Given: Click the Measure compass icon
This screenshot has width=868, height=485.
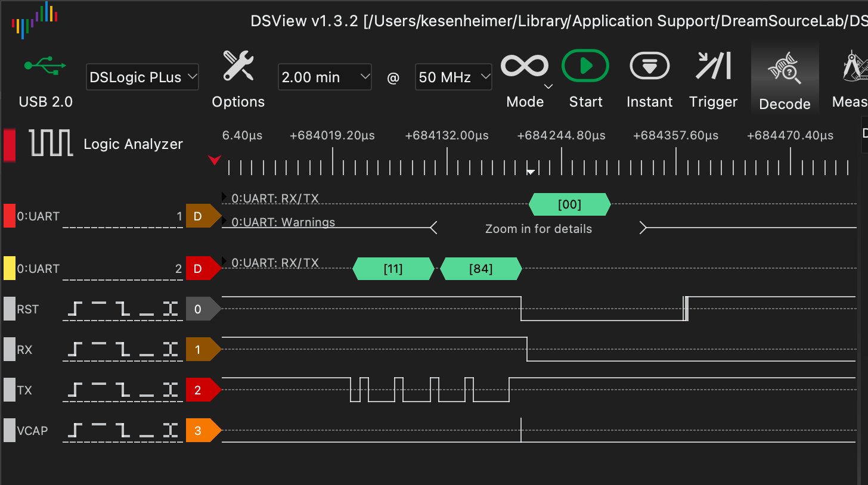Looking at the screenshot, I should (x=855, y=66).
